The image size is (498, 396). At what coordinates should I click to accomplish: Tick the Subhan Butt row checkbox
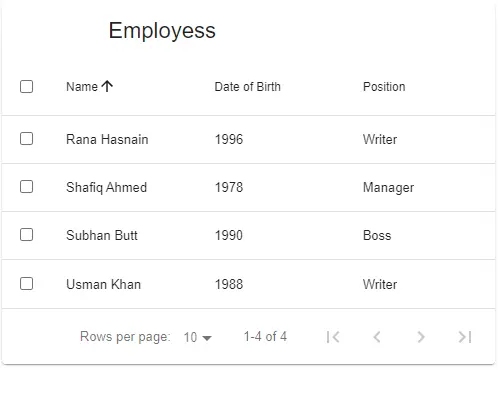(x=26, y=235)
